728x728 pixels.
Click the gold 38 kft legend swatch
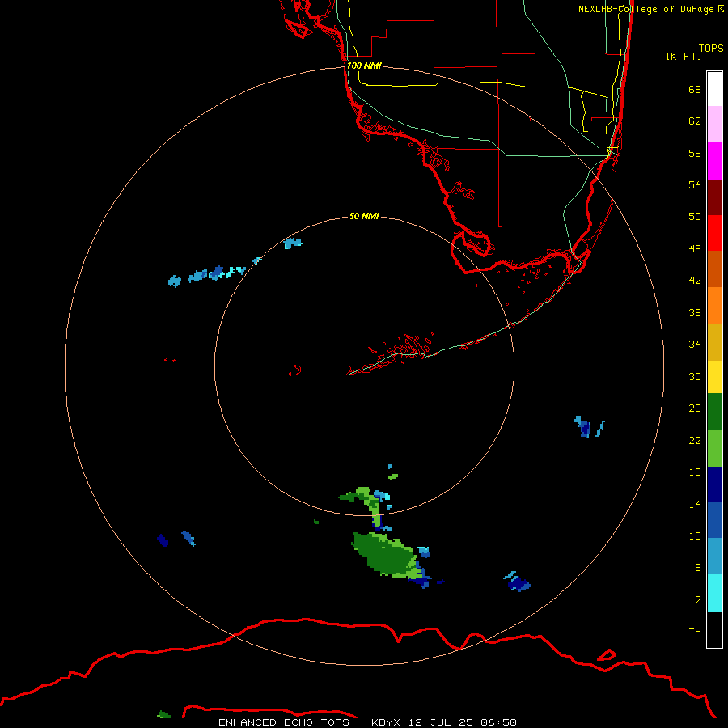[714, 341]
